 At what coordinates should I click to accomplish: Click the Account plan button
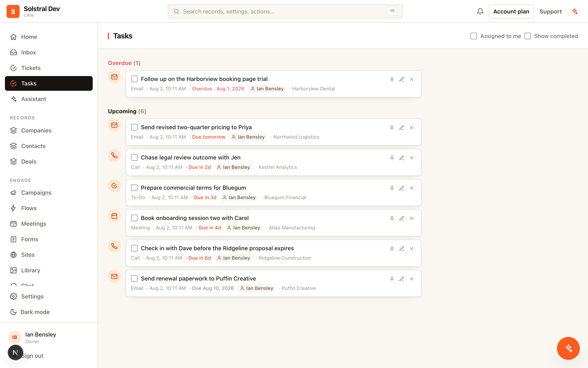511,11
